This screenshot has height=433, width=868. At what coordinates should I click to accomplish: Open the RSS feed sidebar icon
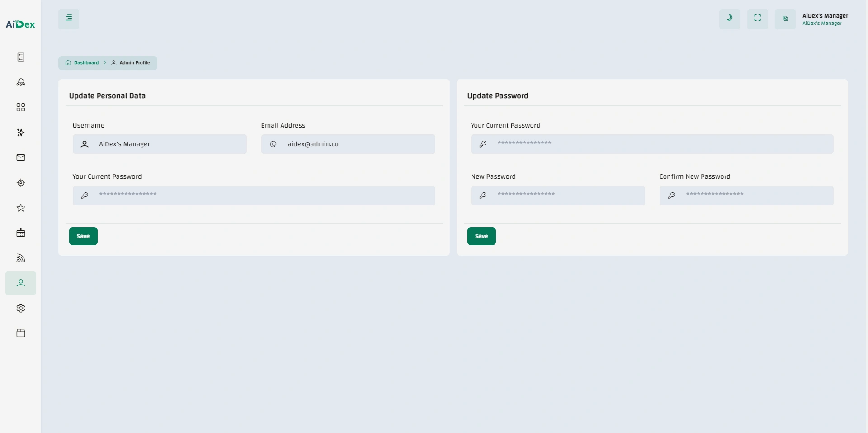(x=21, y=258)
